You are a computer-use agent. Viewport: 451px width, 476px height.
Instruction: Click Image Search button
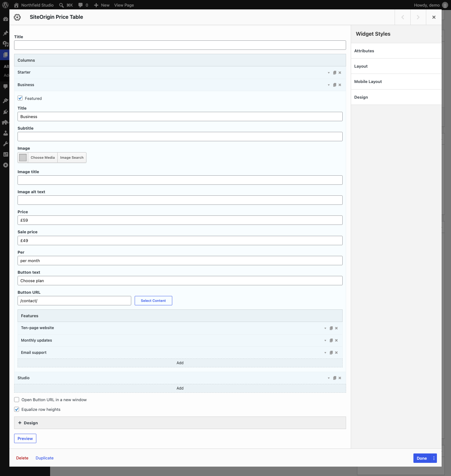72,158
